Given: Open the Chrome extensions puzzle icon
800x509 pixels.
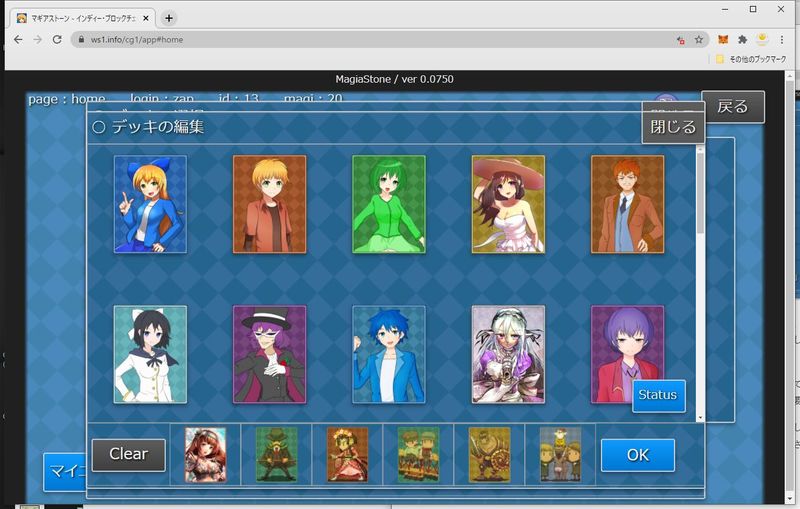Looking at the screenshot, I should [x=743, y=39].
